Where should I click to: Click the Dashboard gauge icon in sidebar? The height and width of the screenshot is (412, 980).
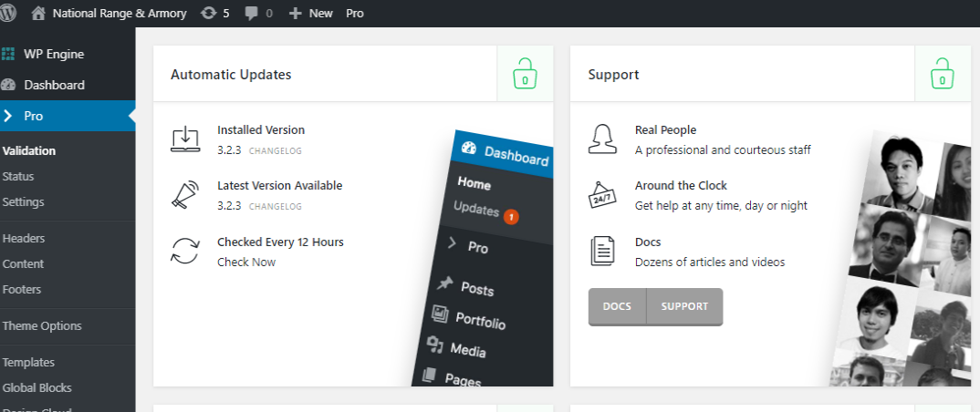pyautogui.click(x=8, y=85)
